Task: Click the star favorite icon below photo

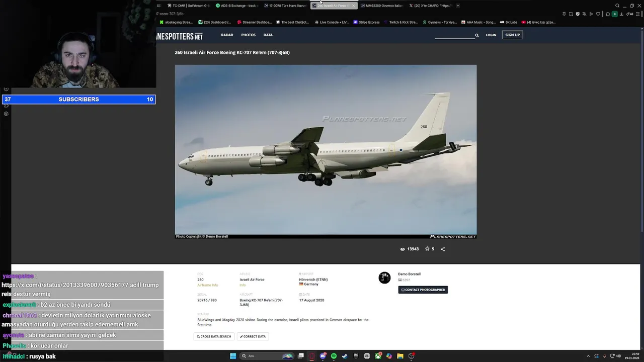Action: pyautogui.click(x=427, y=249)
